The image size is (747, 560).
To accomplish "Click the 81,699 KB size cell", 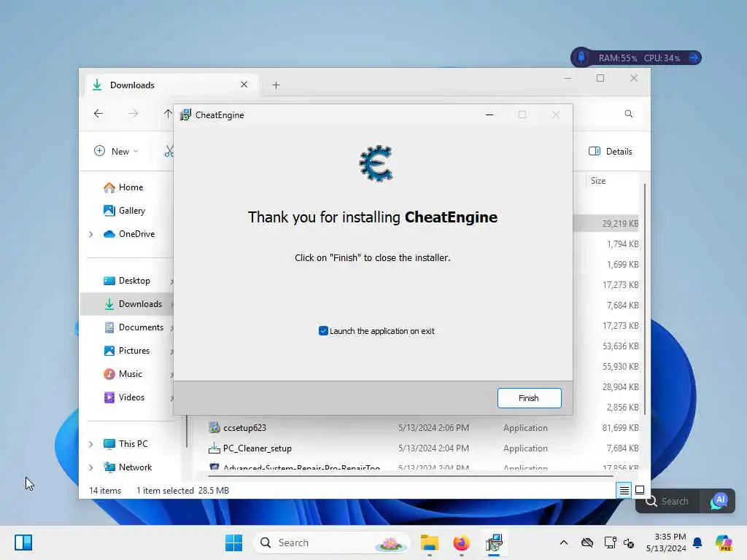I will tap(620, 427).
